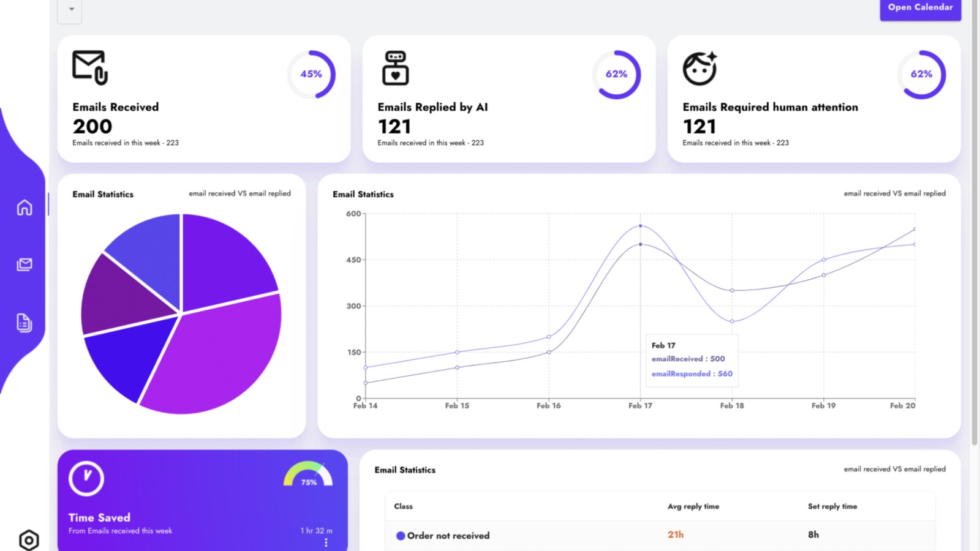Viewport: 980px width, 551px height.
Task: Click the Feb 17 peak point at 560
Action: [641, 226]
